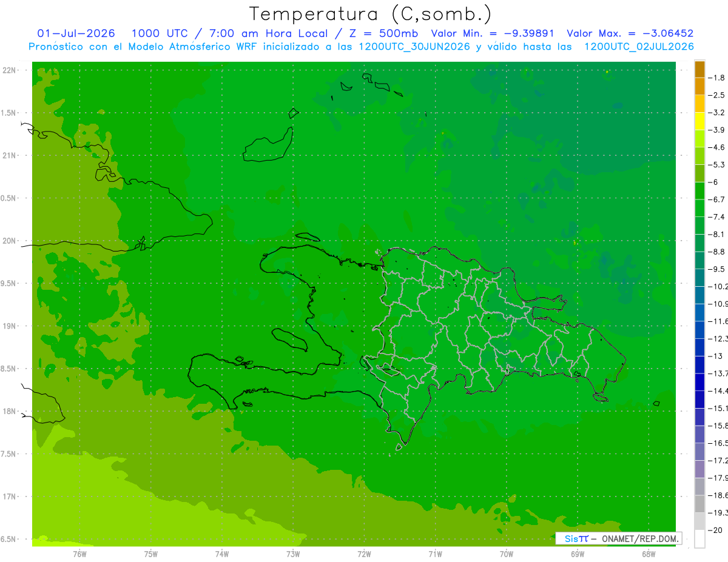Image resolution: width=728 pixels, height=562 pixels.
Task: Click the '71W' longitude axis label
Action: point(435,554)
